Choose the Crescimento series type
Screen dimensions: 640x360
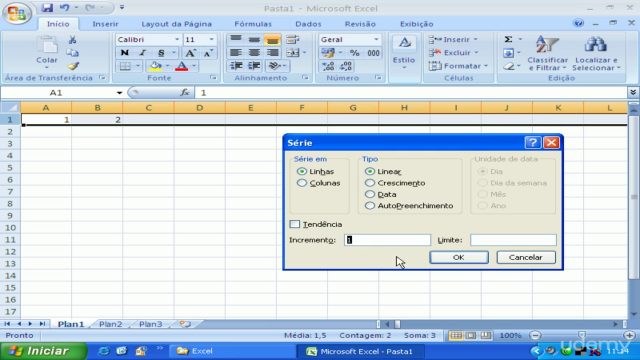370,183
